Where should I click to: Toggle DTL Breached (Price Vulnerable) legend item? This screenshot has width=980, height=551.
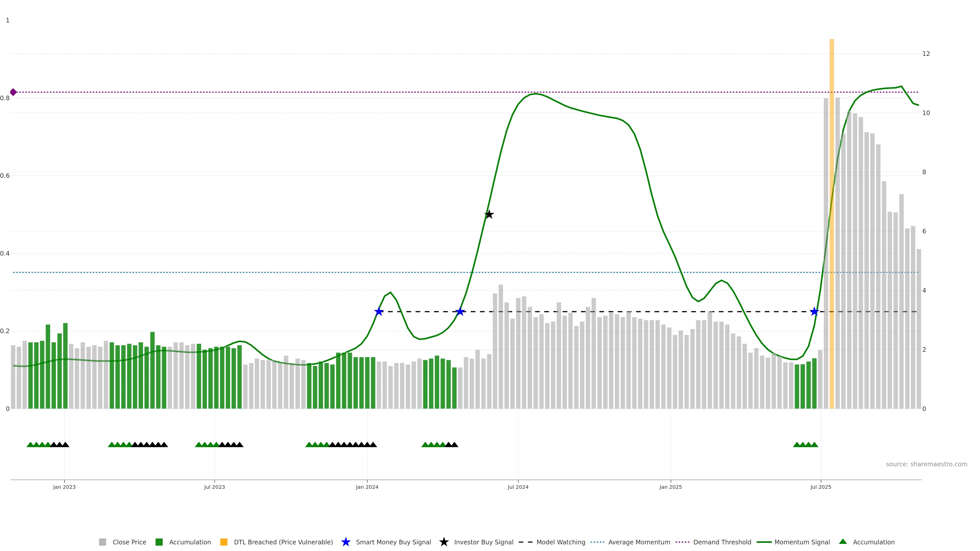point(283,542)
